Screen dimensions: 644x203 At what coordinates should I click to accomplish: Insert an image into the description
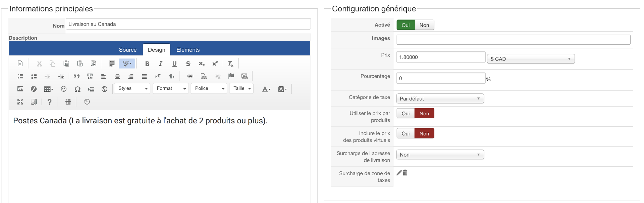pos(20,89)
